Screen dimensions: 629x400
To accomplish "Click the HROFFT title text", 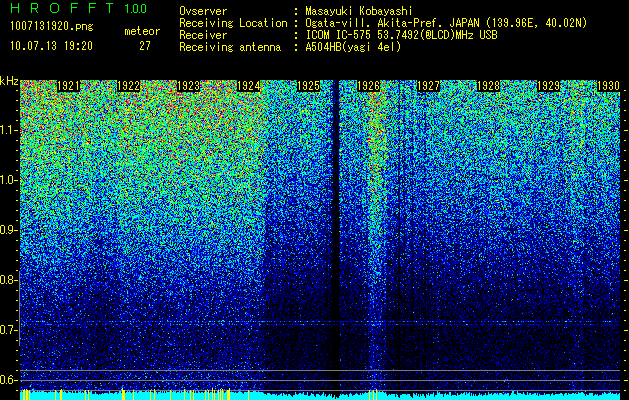I will tap(63, 8).
